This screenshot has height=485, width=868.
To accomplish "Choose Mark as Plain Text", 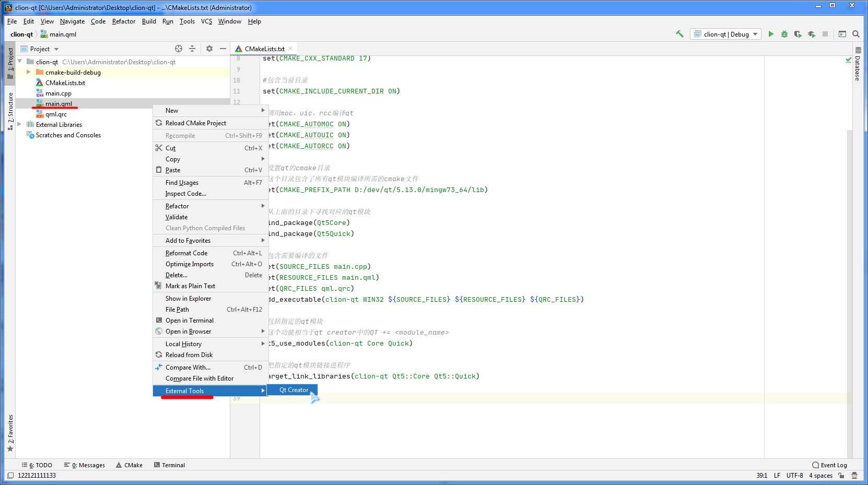I will coord(210,286).
